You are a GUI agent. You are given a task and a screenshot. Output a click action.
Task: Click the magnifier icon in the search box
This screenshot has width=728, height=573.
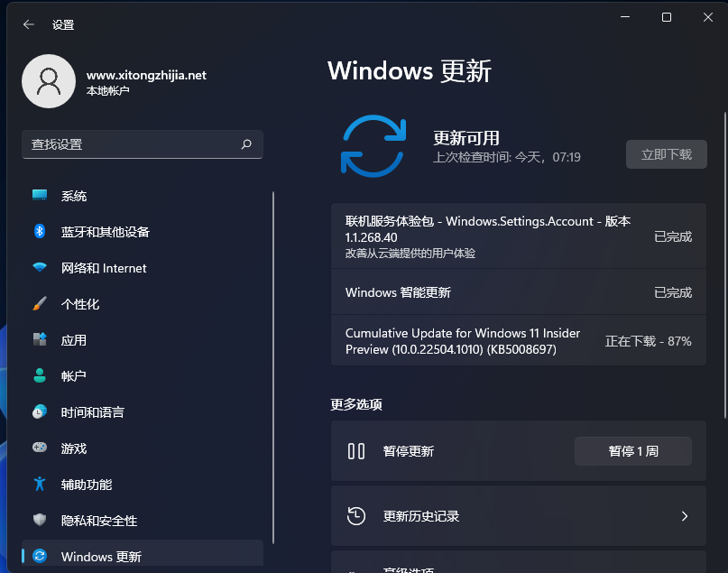point(246,144)
